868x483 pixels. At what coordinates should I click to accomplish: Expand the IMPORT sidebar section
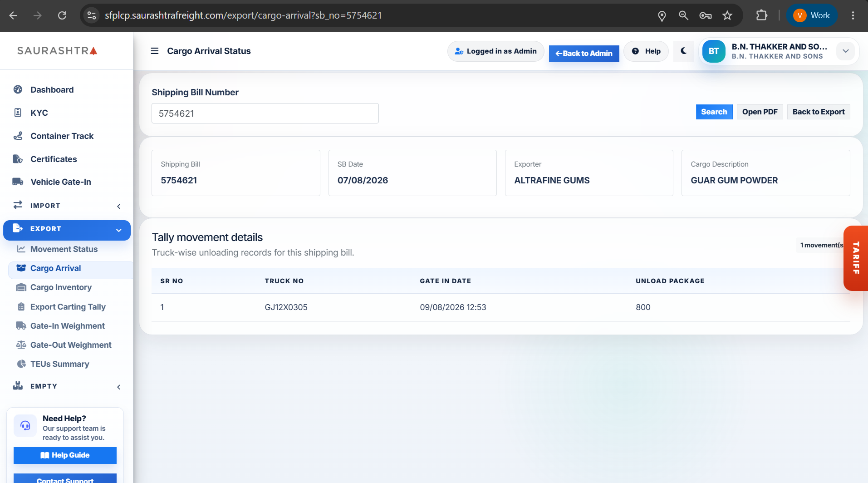pyautogui.click(x=66, y=206)
